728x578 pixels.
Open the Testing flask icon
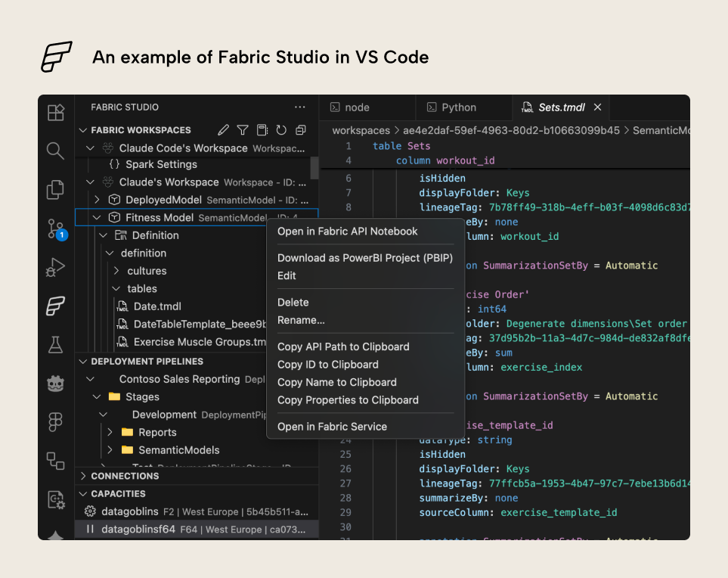click(x=56, y=345)
